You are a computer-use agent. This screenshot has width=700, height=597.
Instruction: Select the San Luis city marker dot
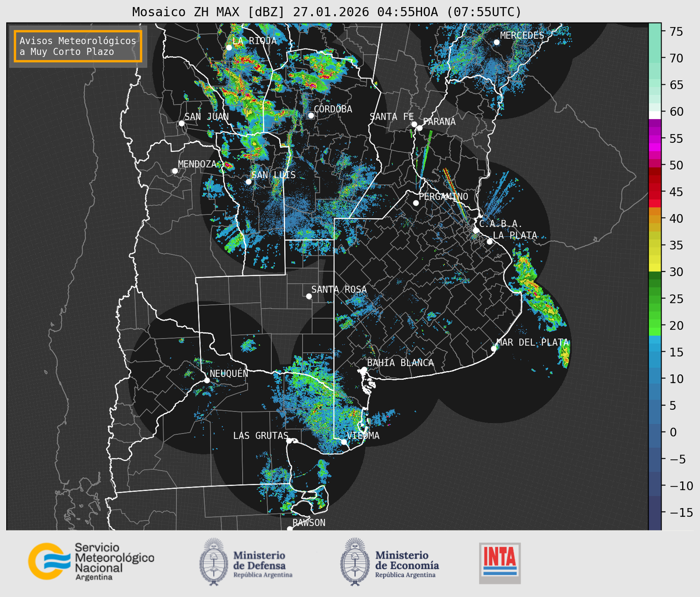tap(249, 182)
